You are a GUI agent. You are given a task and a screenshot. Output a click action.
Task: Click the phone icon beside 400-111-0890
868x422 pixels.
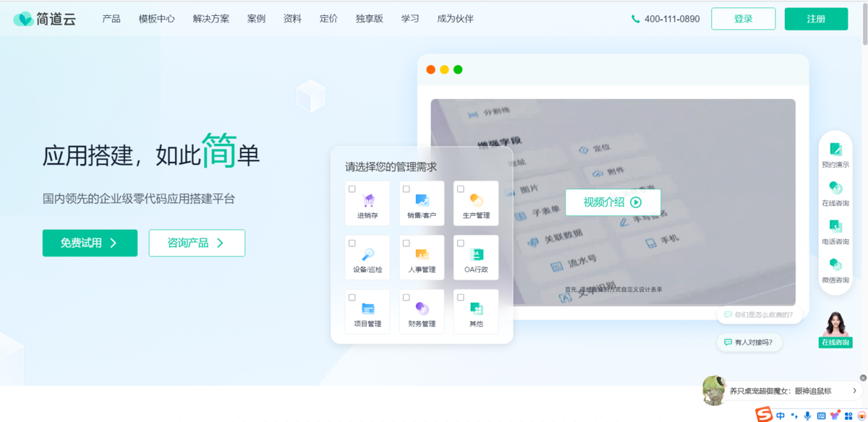[x=635, y=19]
